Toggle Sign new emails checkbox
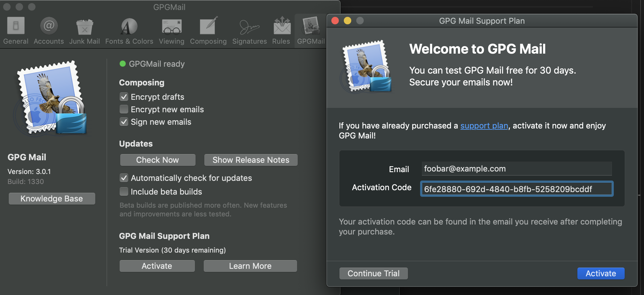This screenshot has width=644, height=295. coord(124,122)
